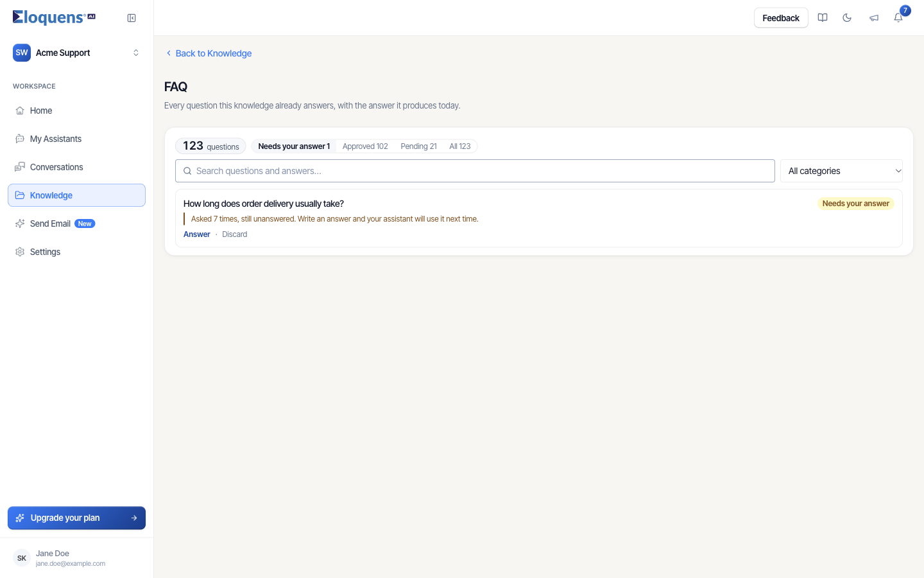The height and width of the screenshot is (578, 924).
Task: Focus the search questions input field
Action: point(475,171)
